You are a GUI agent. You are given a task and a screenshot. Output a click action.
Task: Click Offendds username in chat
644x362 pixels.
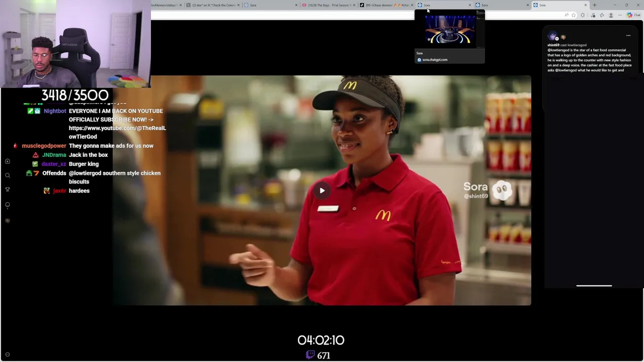[54, 173]
